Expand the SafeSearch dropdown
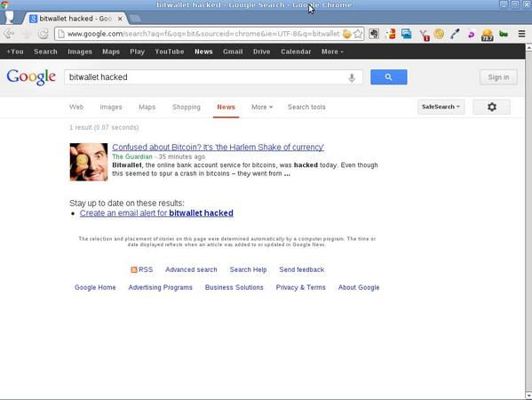Screen dimensions: 532x400 [x=441, y=107]
